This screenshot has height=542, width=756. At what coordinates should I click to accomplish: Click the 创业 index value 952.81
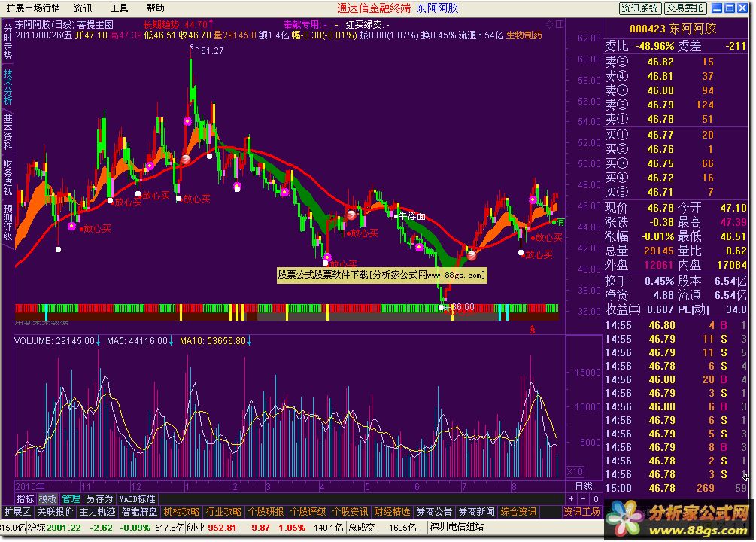(x=222, y=528)
